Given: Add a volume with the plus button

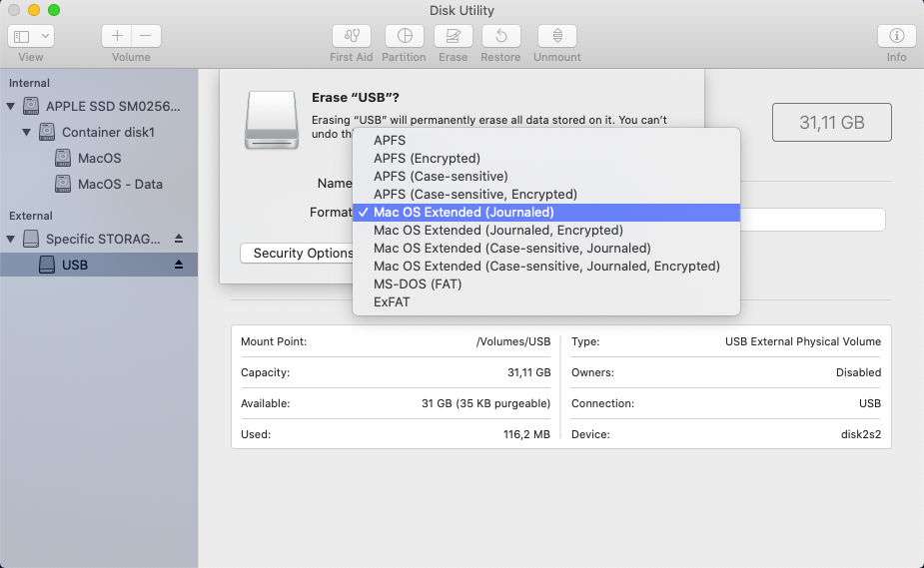Looking at the screenshot, I should 117,37.
